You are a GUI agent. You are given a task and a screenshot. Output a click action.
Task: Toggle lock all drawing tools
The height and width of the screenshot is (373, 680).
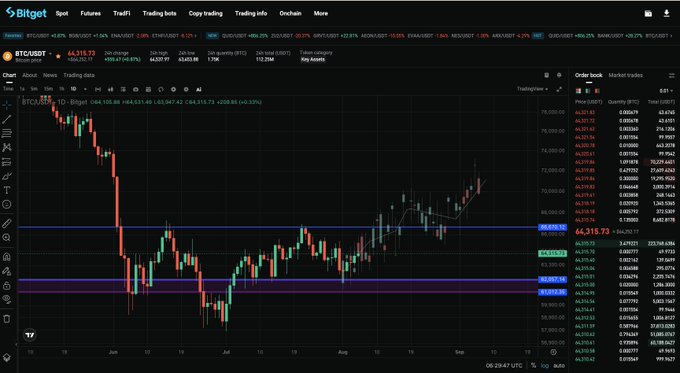click(x=7, y=285)
